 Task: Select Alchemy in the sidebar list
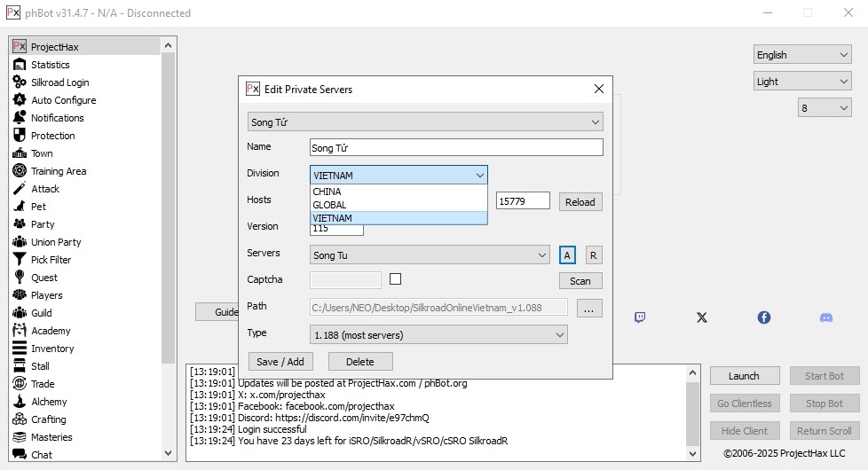[x=49, y=402]
